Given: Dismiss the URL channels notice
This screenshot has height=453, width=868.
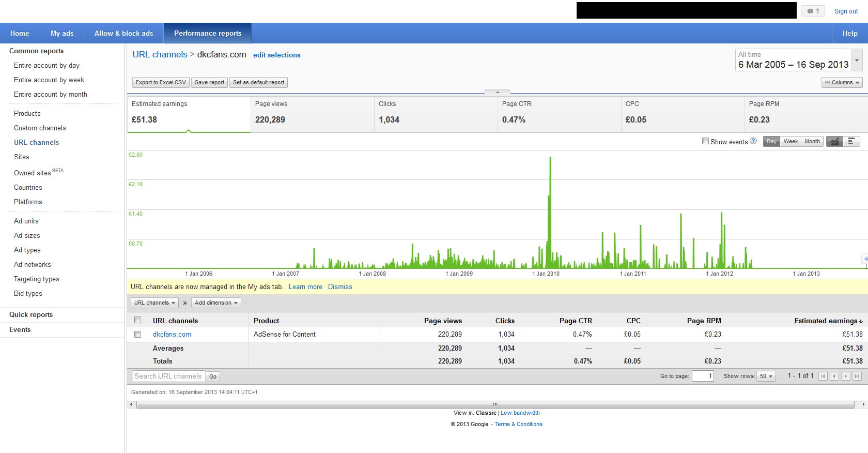Looking at the screenshot, I should (x=340, y=286).
